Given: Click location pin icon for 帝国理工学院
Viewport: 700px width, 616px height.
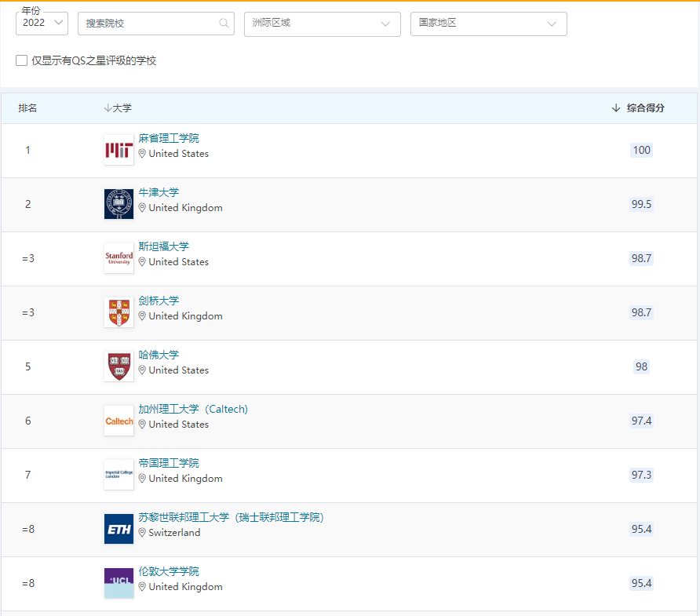Looking at the screenshot, I should coord(142,478).
